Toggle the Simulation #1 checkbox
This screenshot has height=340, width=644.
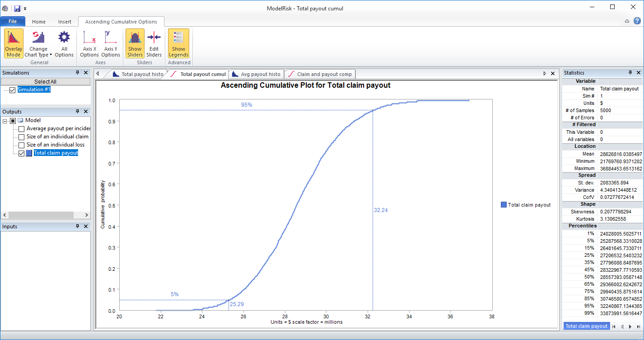pos(12,89)
